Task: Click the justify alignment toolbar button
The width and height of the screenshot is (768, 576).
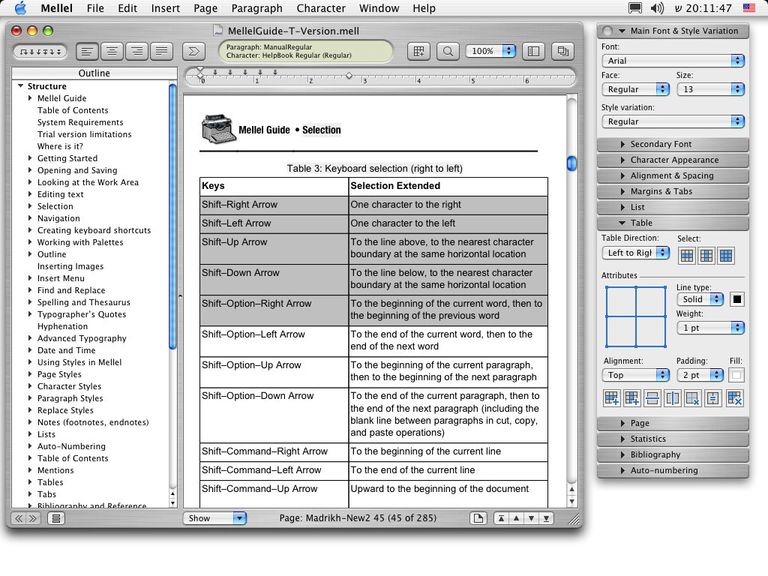Action: tap(162, 51)
